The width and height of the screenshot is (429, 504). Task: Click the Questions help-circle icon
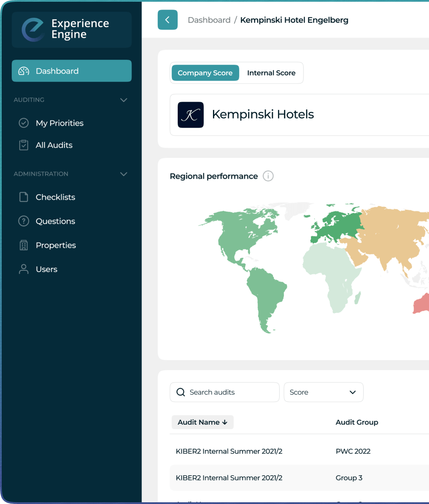pyautogui.click(x=24, y=221)
